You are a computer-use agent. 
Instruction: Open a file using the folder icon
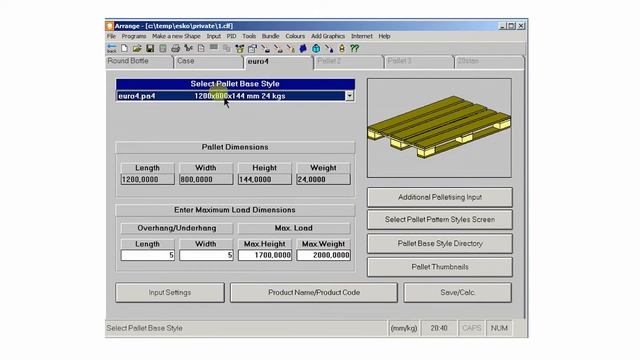pyautogui.click(x=137, y=49)
